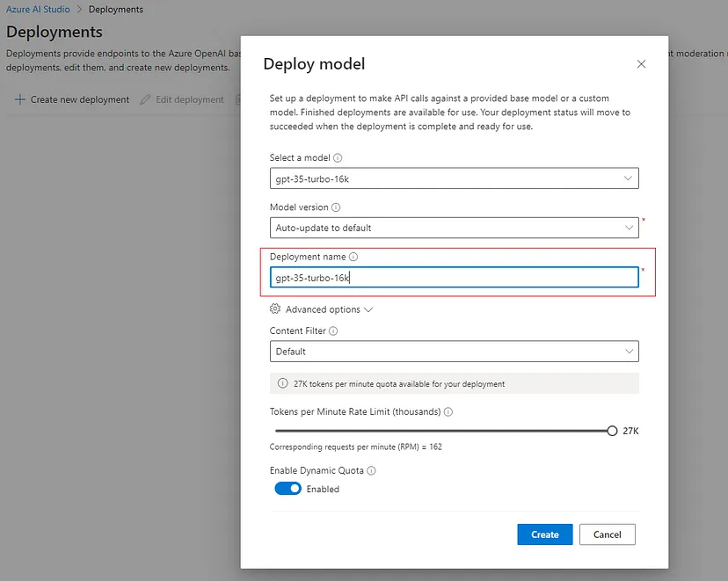The image size is (728, 581).
Task: Open the Model version dropdown
Action: (454, 228)
